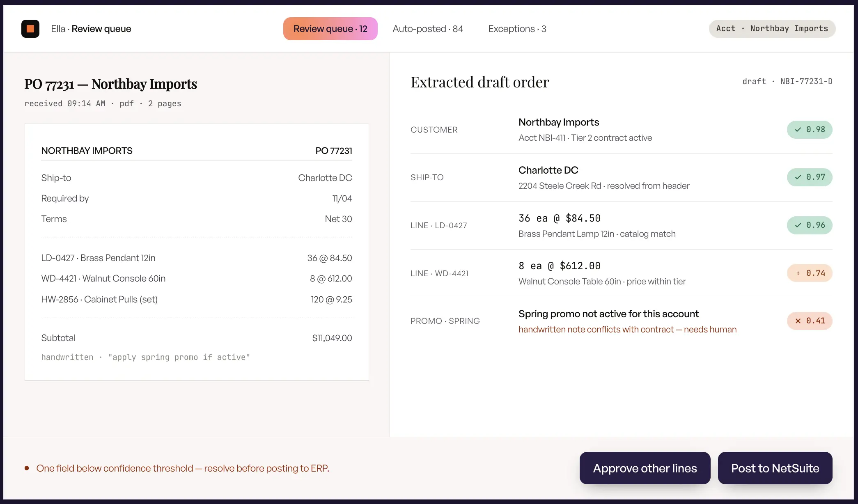Viewport: 858px width, 504px height.
Task: Click the Charlotte DC value in the PDF preview
Action: click(325, 178)
